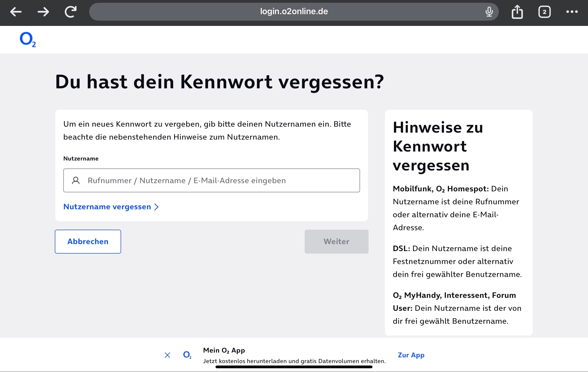Open the share sheet icon
588x372 pixels.
pos(517,12)
